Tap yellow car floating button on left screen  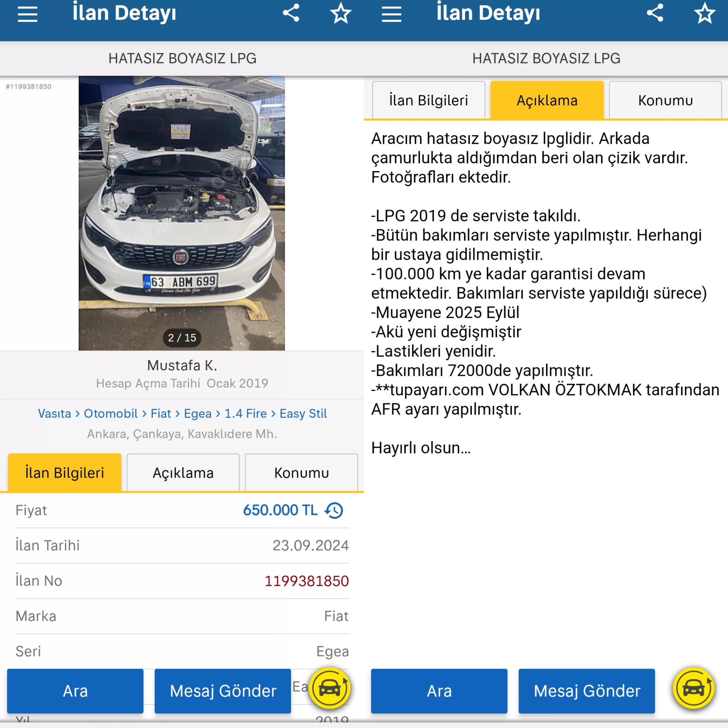[330, 688]
